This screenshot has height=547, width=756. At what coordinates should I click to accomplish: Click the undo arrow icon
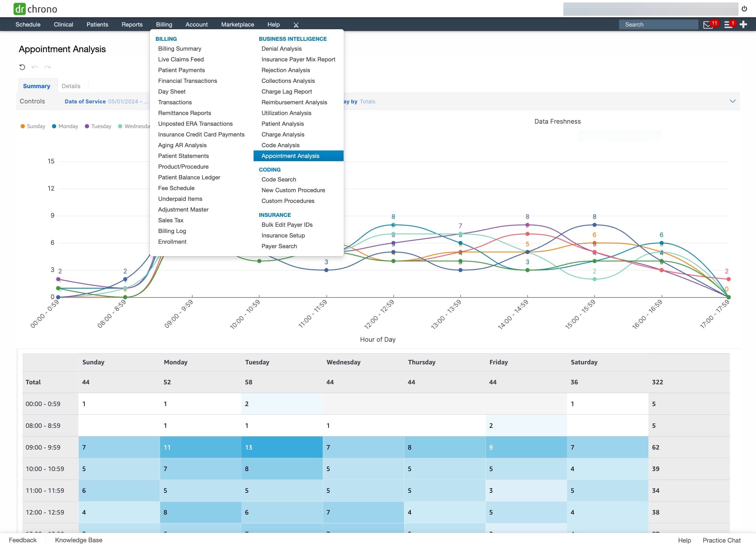pos(35,67)
